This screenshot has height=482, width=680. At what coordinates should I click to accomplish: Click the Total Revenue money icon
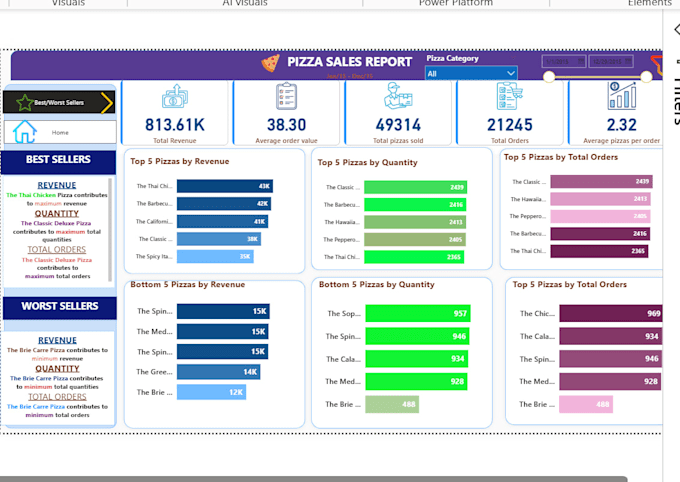(x=175, y=96)
